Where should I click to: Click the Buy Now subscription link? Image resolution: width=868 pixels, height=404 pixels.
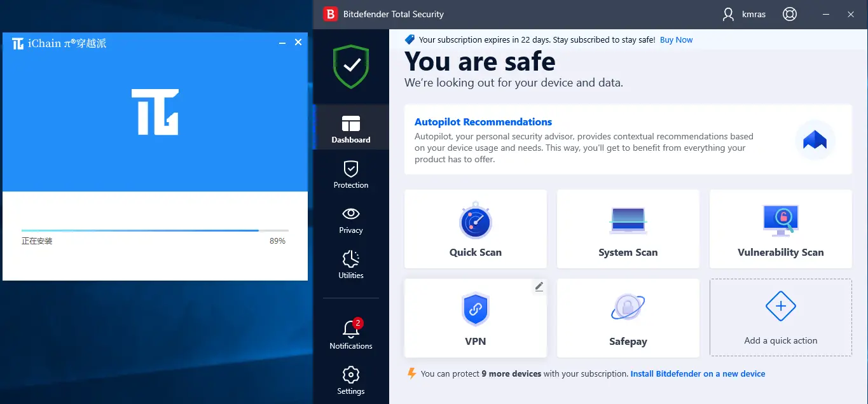pyautogui.click(x=676, y=40)
